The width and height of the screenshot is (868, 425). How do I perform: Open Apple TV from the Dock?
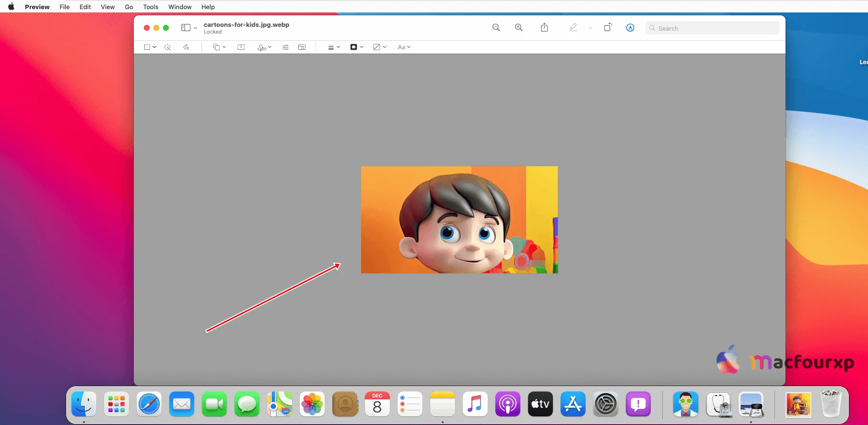(x=540, y=404)
